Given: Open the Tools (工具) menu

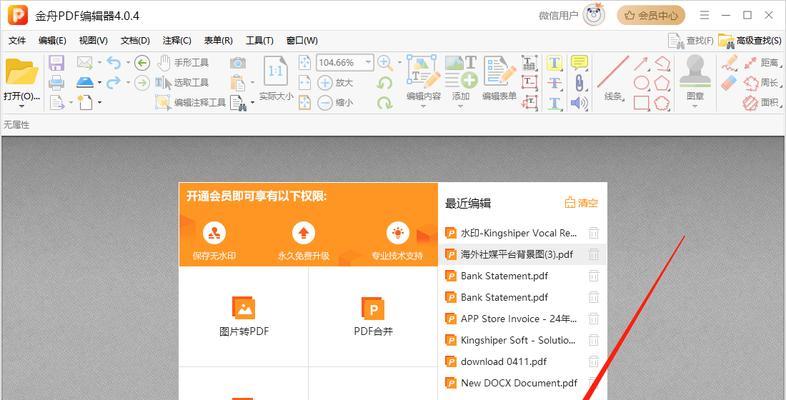Looking at the screenshot, I should tap(259, 41).
